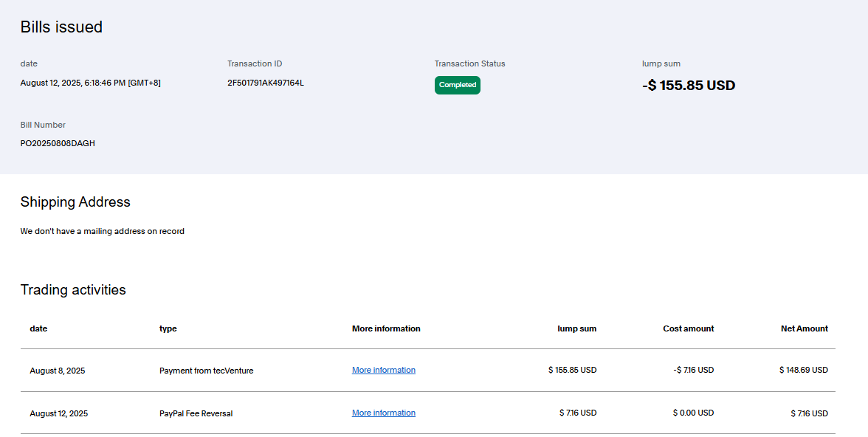Click the type column header
This screenshot has width=868, height=437.
[x=168, y=328]
